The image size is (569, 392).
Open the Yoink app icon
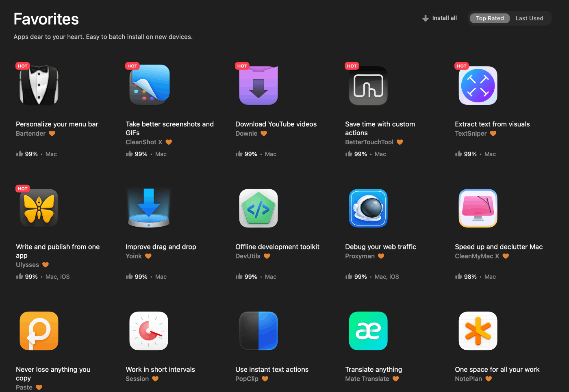[x=149, y=208]
